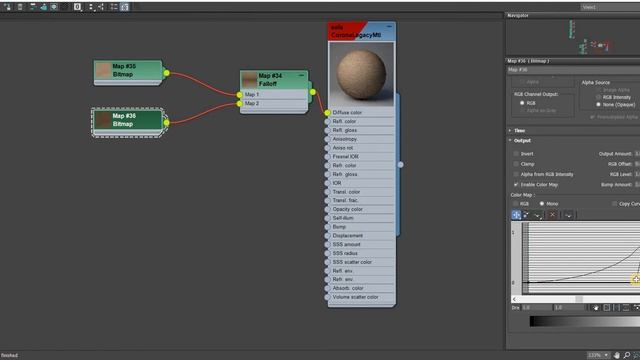This screenshot has width=640, height=360.
Task: Click the Map #35 Bitmap output socket
Action: coord(167,73)
